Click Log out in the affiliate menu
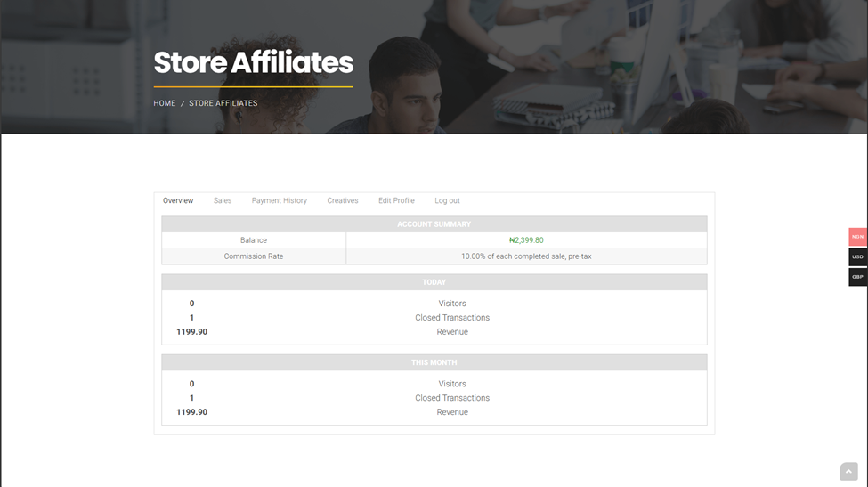Screen dimensions: 868x487 pos(447,201)
